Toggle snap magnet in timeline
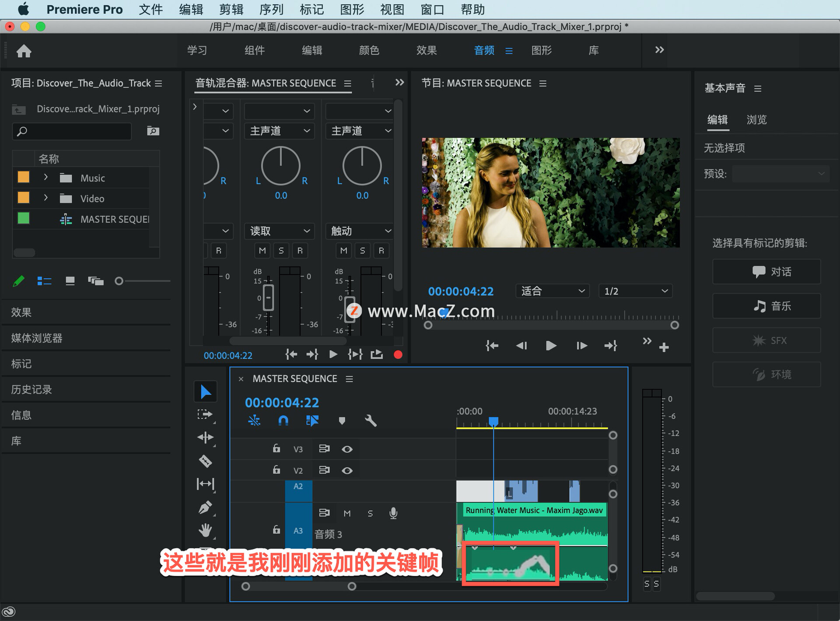The image size is (840, 621). click(283, 421)
